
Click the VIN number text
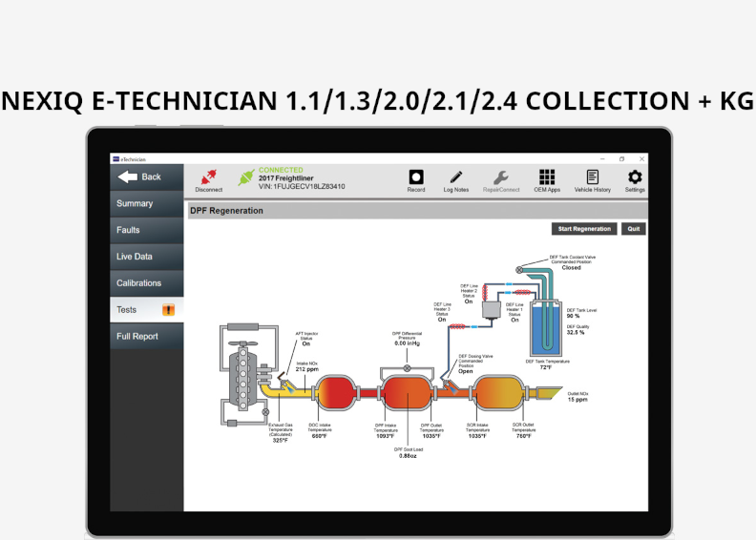(x=302, y=186)
